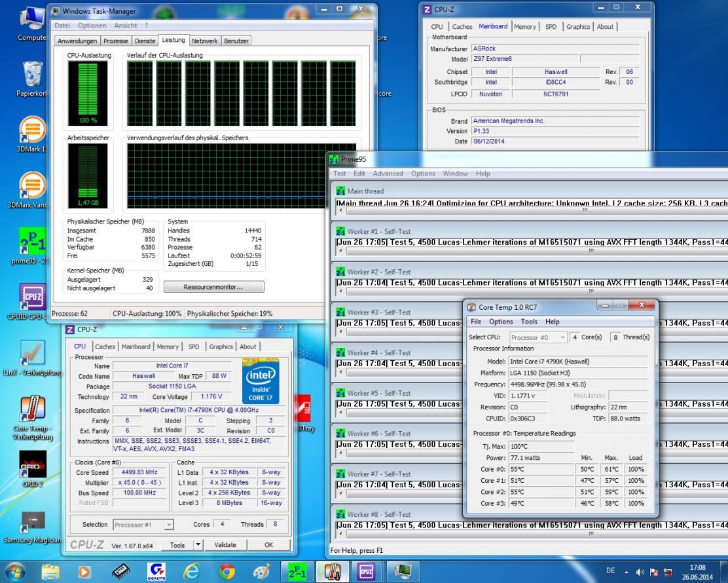This screenshot has width=728, height=583.
Task: Open the Advanced menu in Prime95
Action: (388, 174)
